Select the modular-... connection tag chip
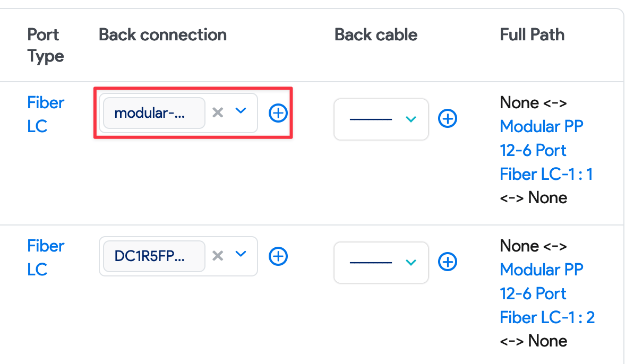The height and width of the screenshot is (364, 634). coord(153,112)
